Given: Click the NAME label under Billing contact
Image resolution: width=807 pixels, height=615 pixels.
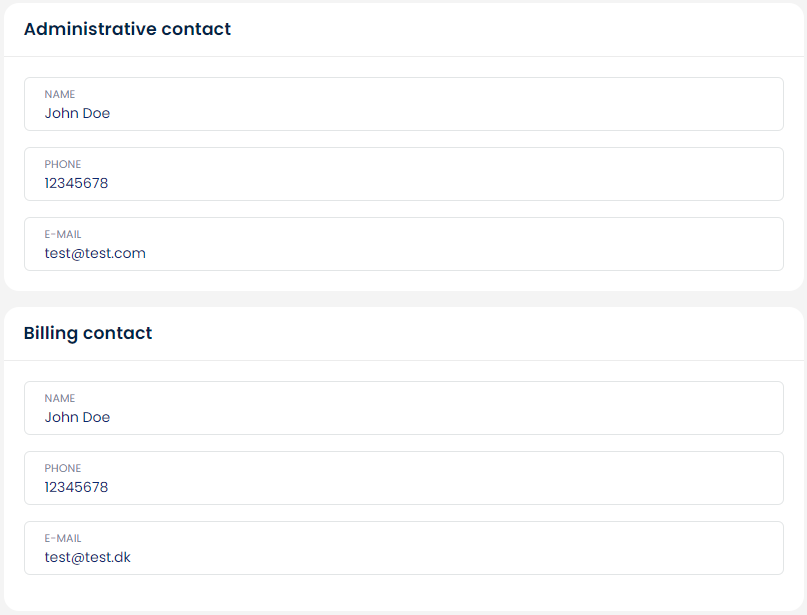Looking at the screenshot, I should pos(60,398).
